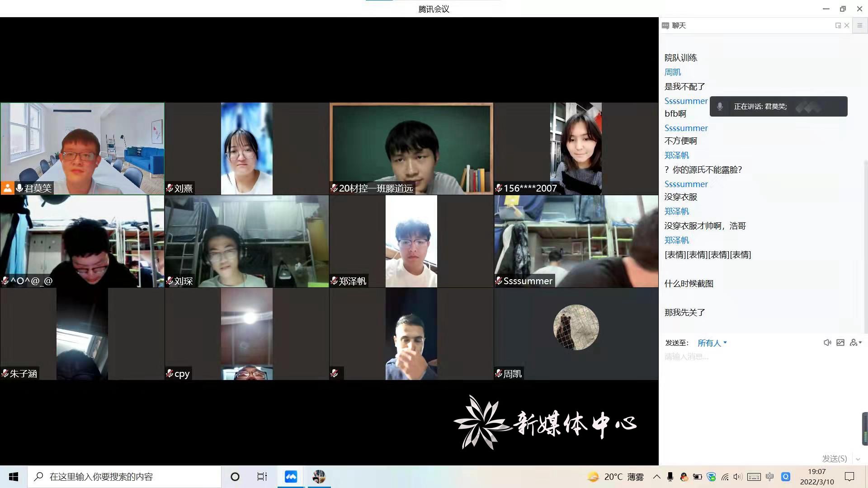Pop out the chat panel window
868x488 pixels.
838,25
